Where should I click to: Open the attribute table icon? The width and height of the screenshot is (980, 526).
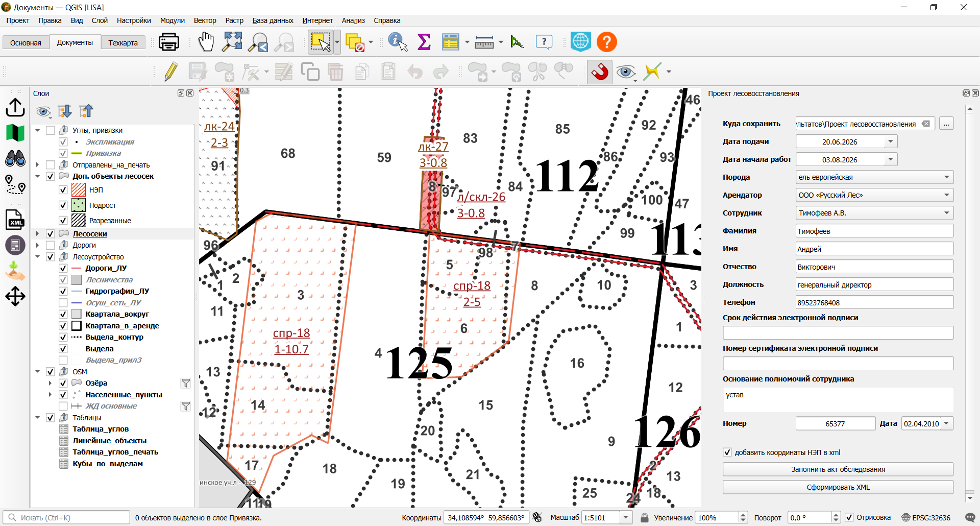click(x=450, y=42)
